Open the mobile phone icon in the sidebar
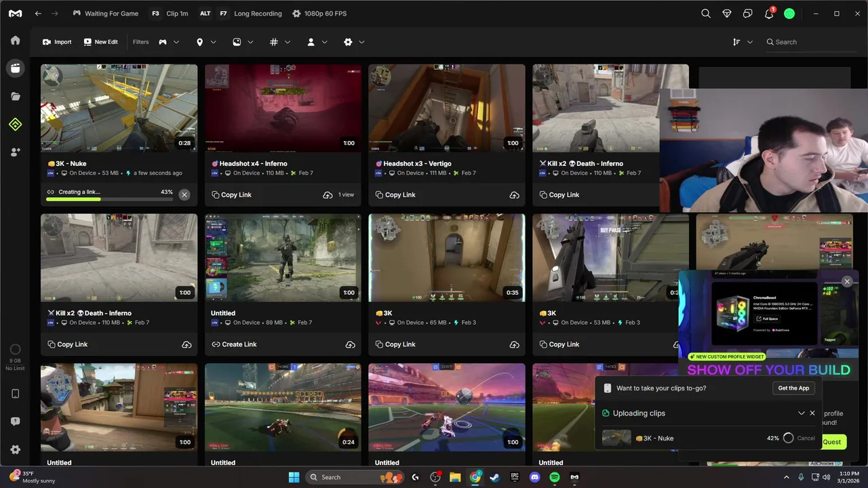 15,394
